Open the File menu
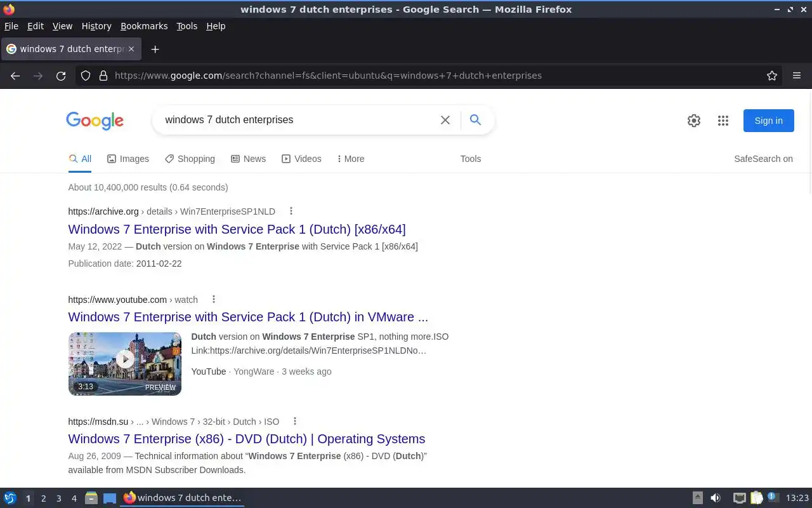This screenshot has height=508, width=812. click(11, 26)
